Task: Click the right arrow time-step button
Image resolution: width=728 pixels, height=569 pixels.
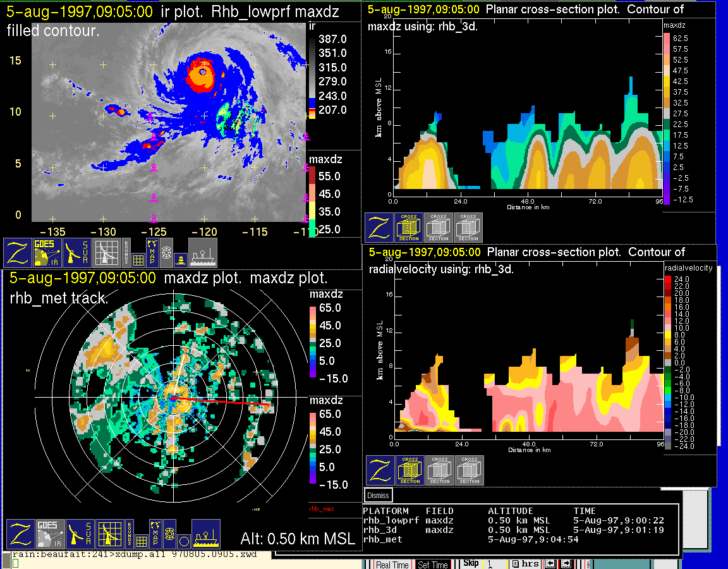Action: 566,563
